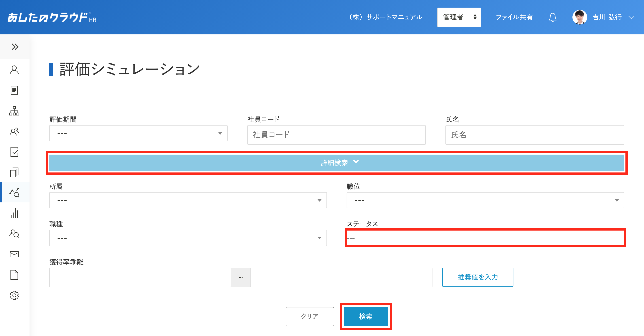
Task: Open the group members sidebar icon
Action: tap(14, 131)
